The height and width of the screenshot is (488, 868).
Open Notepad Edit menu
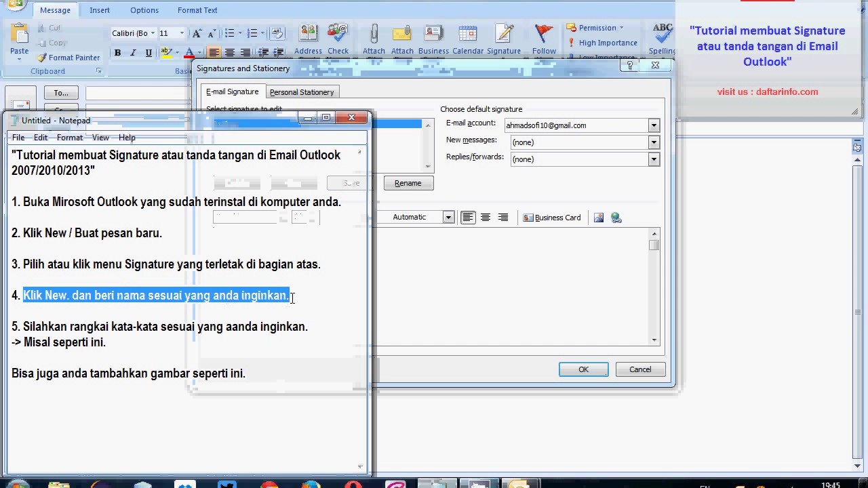click(x=41, y=138)
